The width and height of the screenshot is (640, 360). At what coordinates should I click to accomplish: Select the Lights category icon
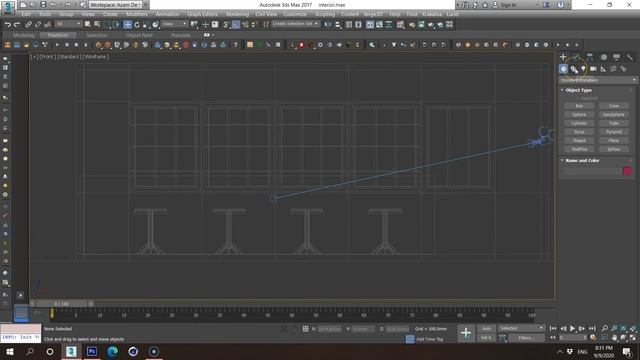pyautogui.click(x=583, y=69)
